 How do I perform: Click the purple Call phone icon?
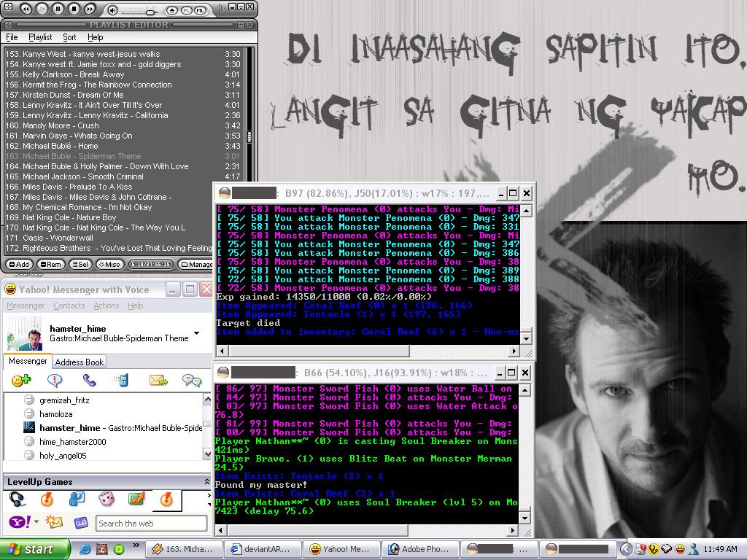click(89, 380)
